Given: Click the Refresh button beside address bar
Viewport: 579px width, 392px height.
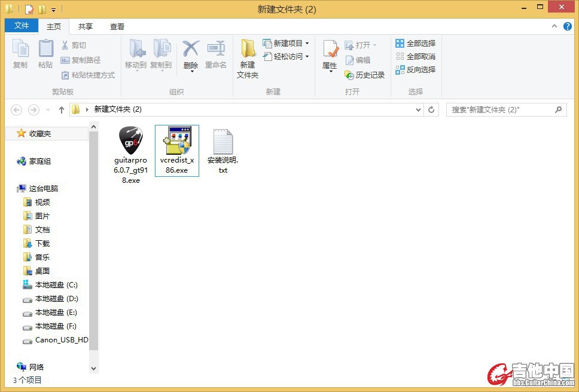Looking at the screenshot, I should (431, 110).
